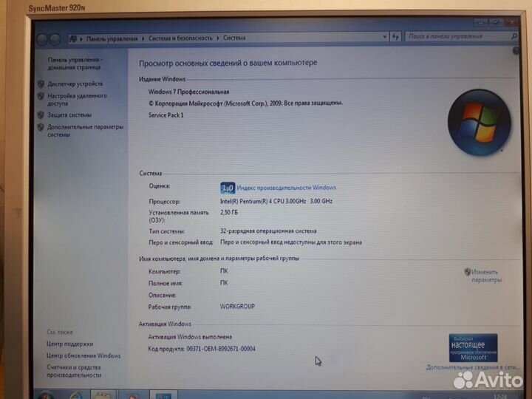Click the 1,0 performance score badge

pos(228,188)
